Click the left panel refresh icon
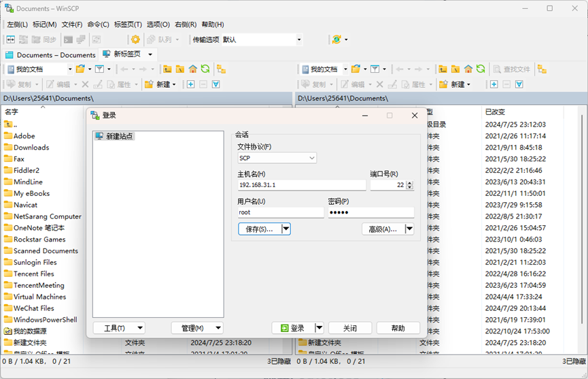The height and width of the screenshot is (379, 588). point(205,69)
